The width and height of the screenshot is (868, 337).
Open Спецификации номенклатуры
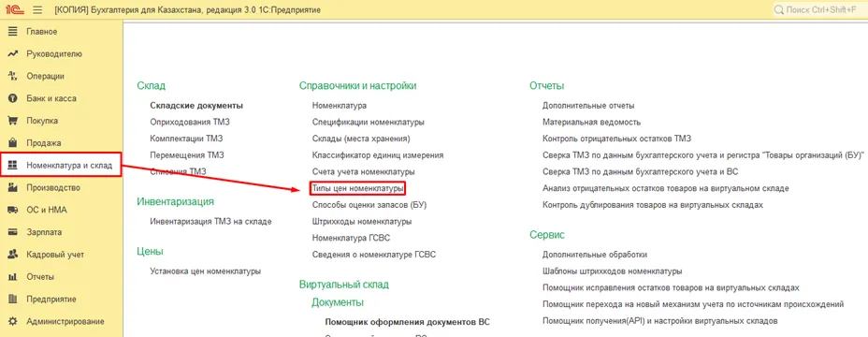point(369,122)
